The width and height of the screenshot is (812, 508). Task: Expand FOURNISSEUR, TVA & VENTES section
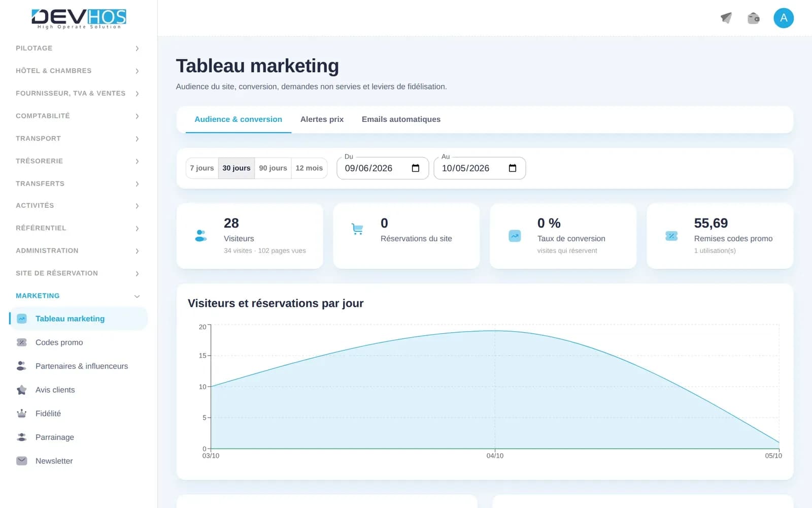click(77, 93)
